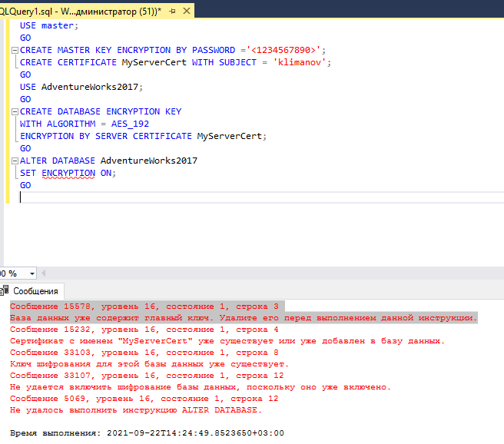This screenshot has height=444, width=504.
Task: Click the horizontal scrollbar left arrow
Action: click(x=44, y=273)
